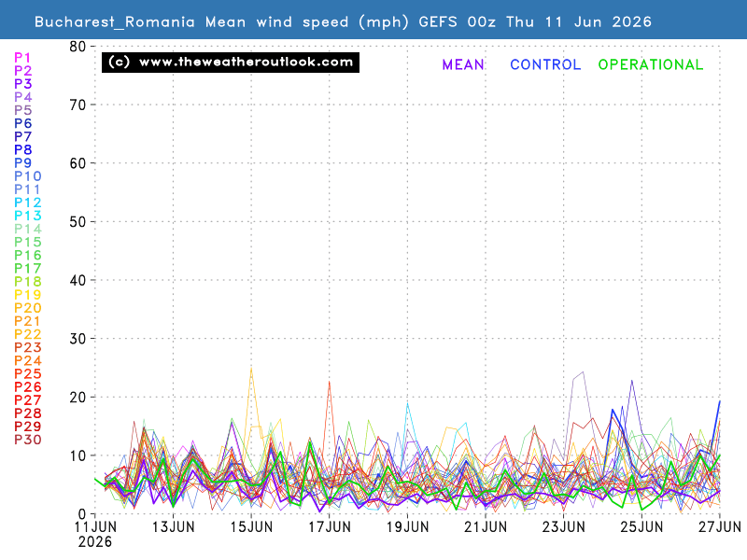Click the 0 mph y-axis label
The width and height of the screenshot is (747, 560).
click(x=82, y=514)
